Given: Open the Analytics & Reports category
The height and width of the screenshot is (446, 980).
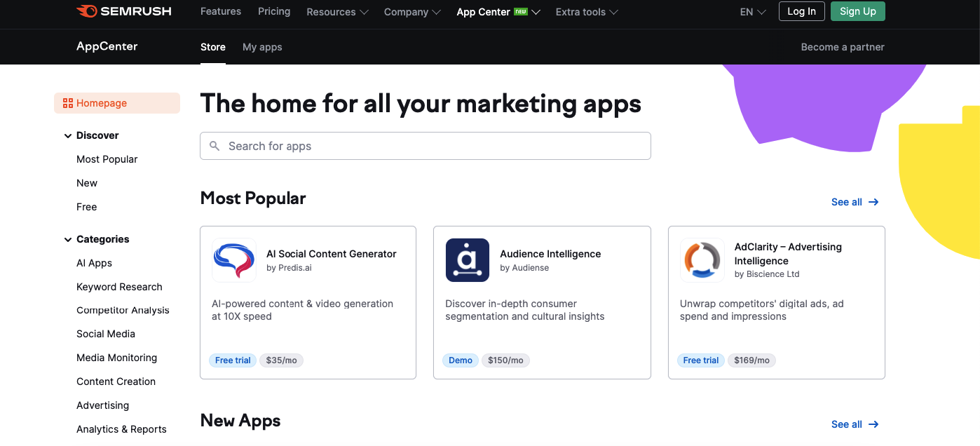Looking at the screenshot, I should click(x=122, y=429).
